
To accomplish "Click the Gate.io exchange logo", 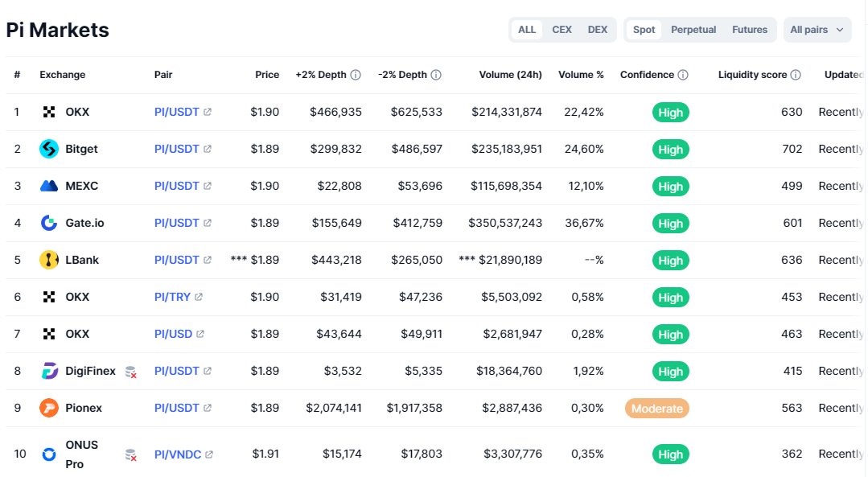I will click(x=49, y=223).
